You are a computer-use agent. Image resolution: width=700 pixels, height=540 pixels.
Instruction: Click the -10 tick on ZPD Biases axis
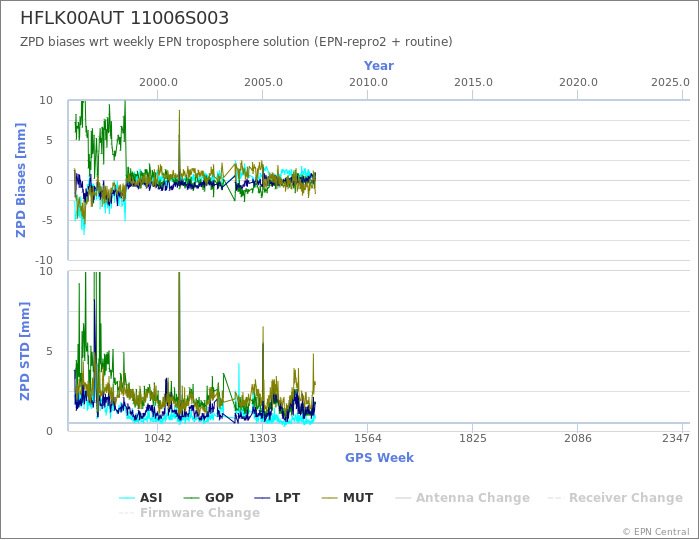44,260
